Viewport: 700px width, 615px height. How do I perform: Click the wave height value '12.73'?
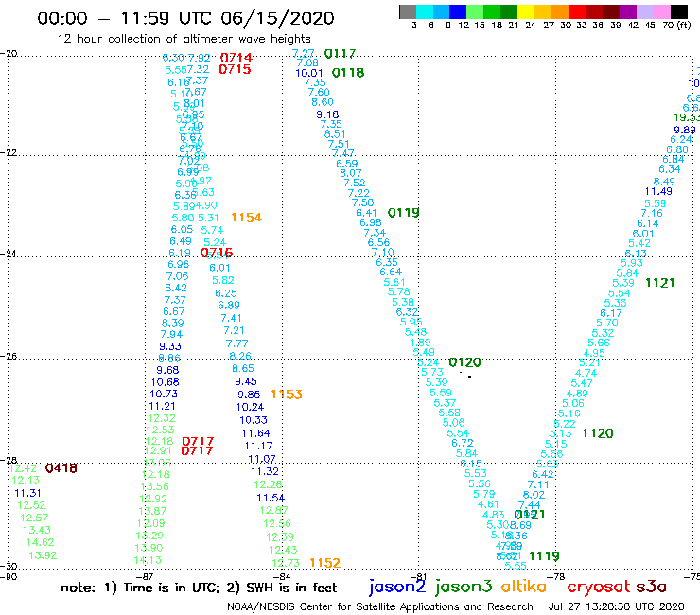click(286, 563)
